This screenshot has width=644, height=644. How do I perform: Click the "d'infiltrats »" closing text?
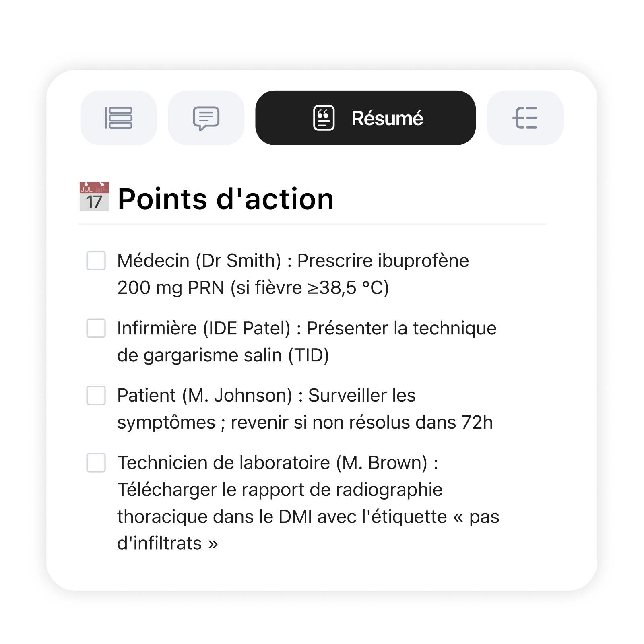click(167, 543)
